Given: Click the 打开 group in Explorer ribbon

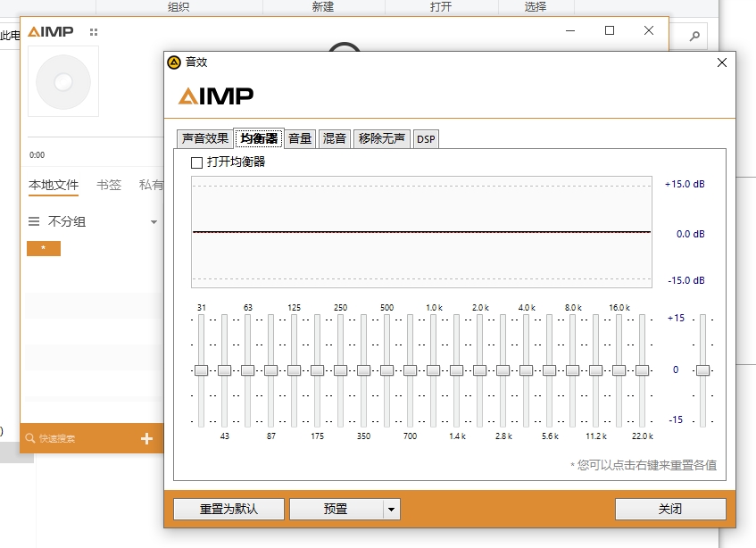Looking at the screenshot, I should coord(441,6).
